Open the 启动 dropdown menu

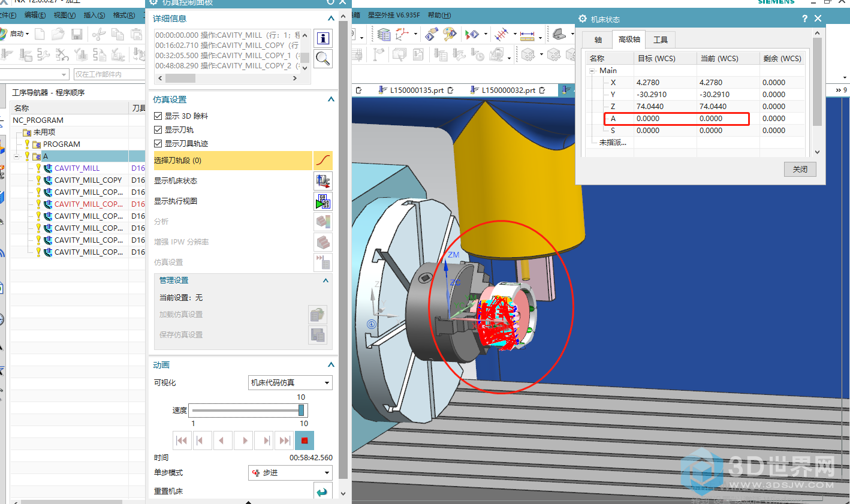27,34
